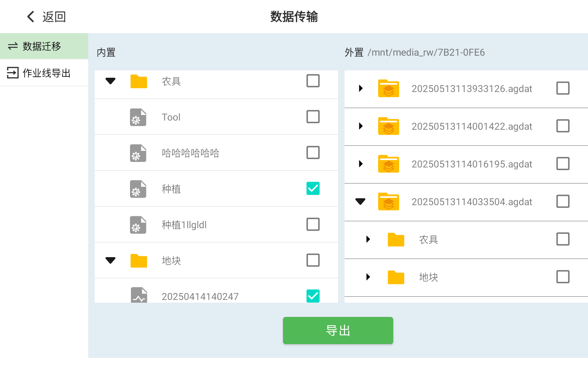Click the 数据迁移 swap arrows icon

13,46
